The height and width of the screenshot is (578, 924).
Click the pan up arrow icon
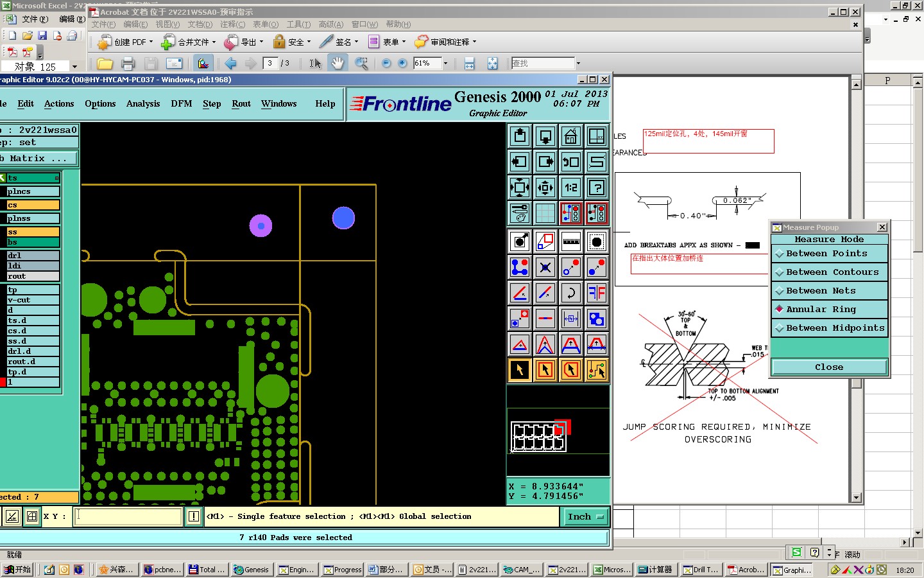click(520, 136)
